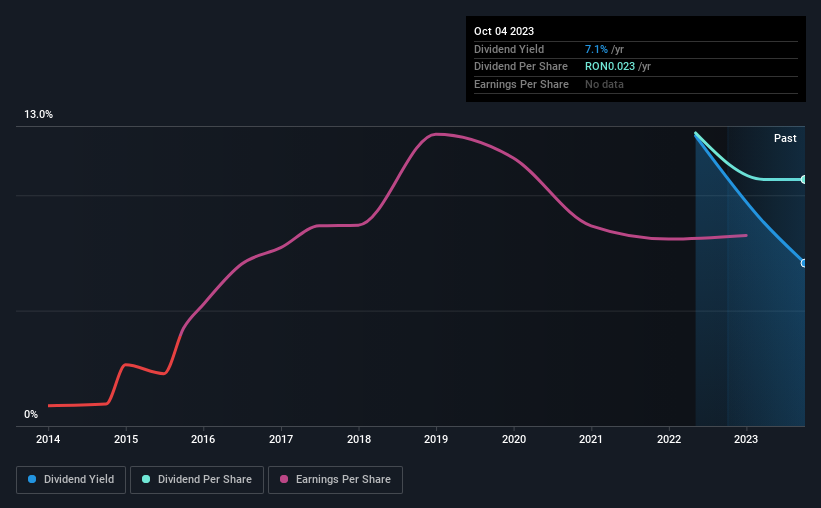Select the 2014 label on the time axis

48,439
